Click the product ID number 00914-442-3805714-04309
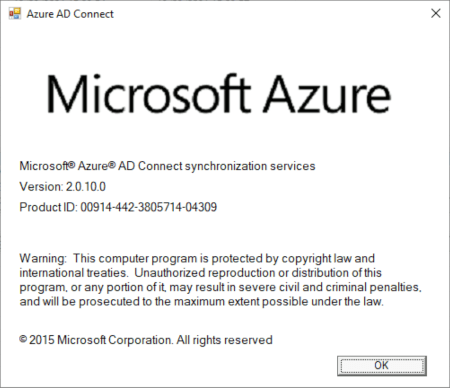Viewport: 450px width, 388px height. tap(149, 207)
